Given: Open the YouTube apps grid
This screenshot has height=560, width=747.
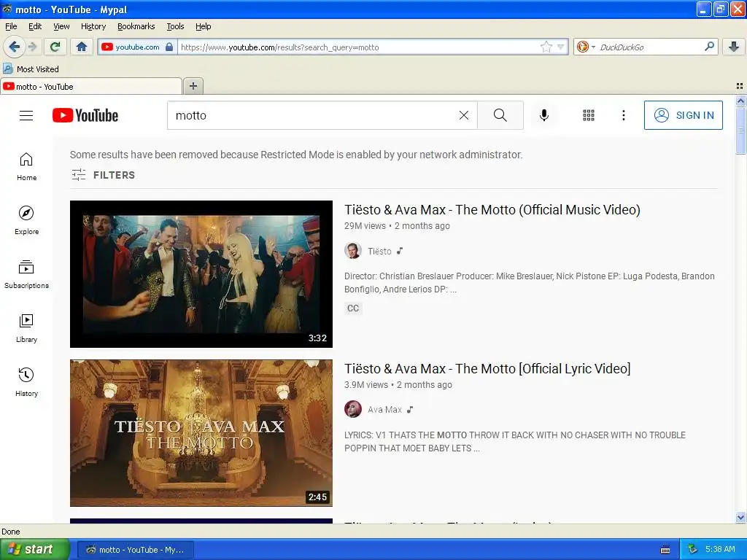Looking at the screenshot, I should [589, 115].
